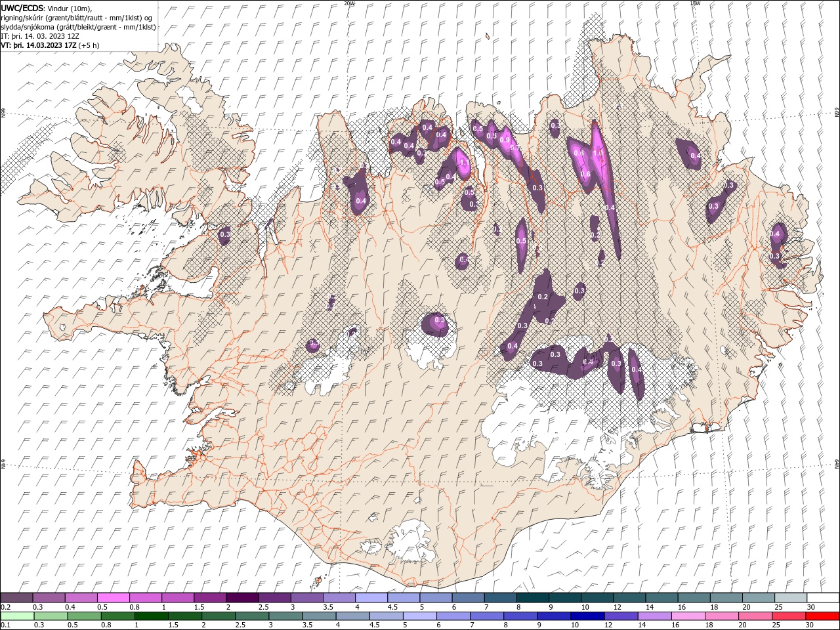The image size is (840, 630).
Task: Click the upper snow-scale swatch labeled 0.5
Action: pos(113,598)
